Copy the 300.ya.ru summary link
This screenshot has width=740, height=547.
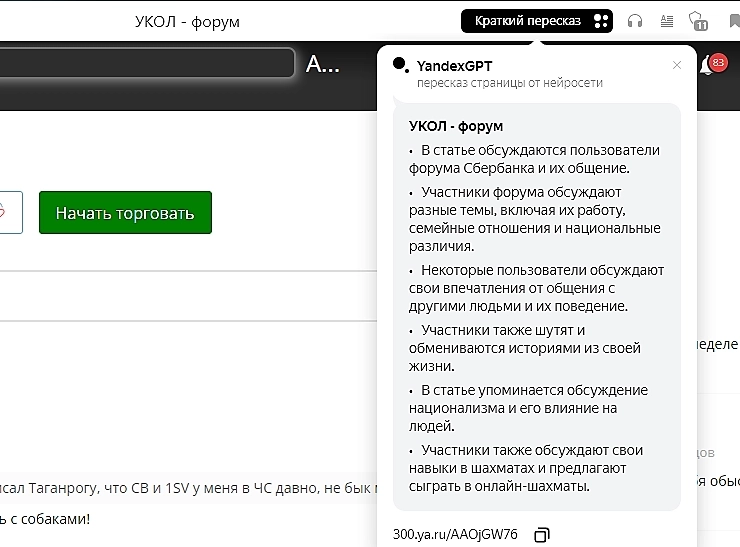coord(542,534)
